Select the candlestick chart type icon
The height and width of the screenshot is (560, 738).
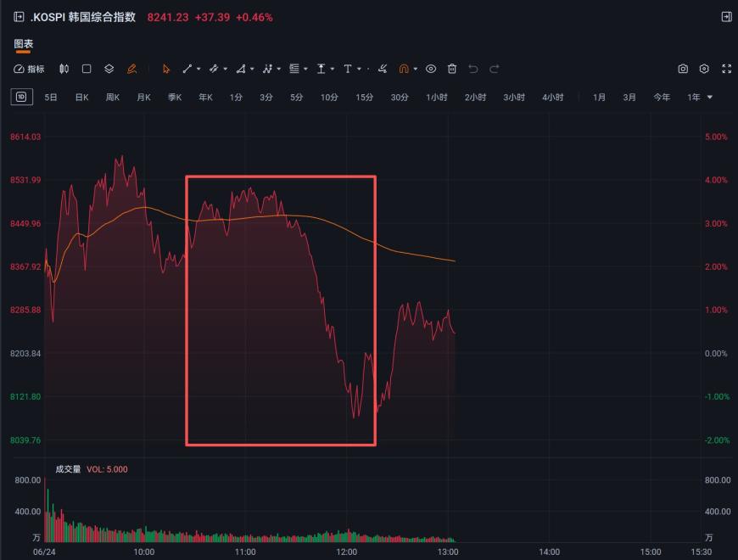(x=64, y=70)
